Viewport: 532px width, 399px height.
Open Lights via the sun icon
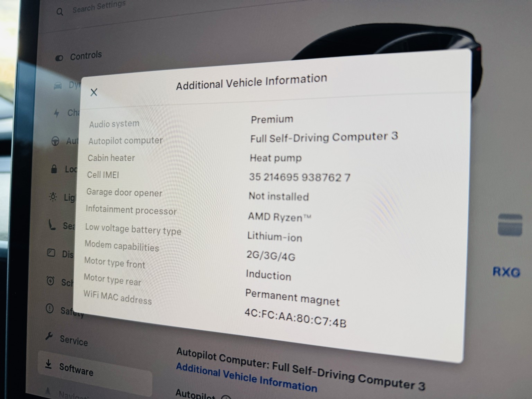tap(53, 197)
